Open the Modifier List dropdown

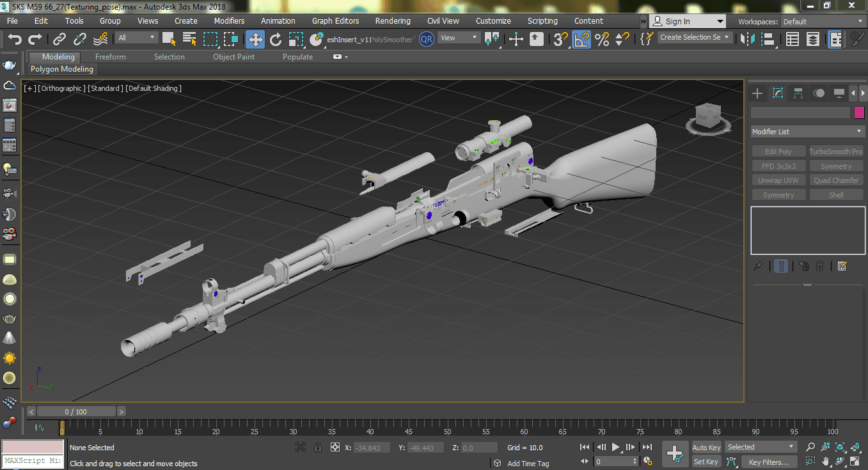click(x=807, y=132)
